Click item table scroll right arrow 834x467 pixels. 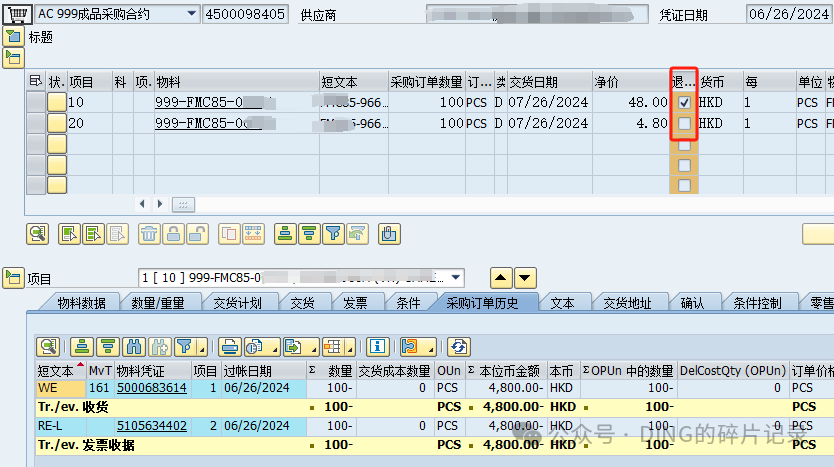click(x=160, y=204)
